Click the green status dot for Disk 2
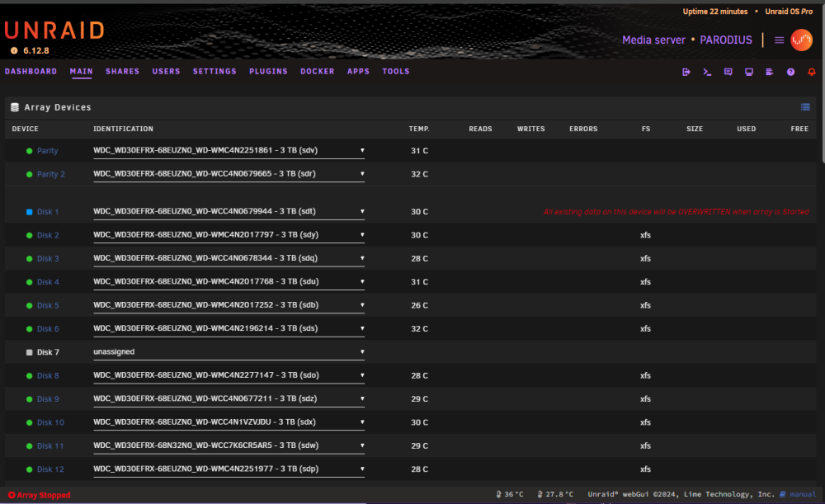 (x=30, y=235)
